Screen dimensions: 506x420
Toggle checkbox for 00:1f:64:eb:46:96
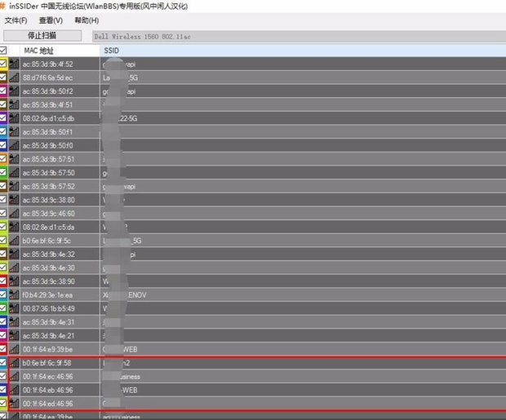[3, 390]
